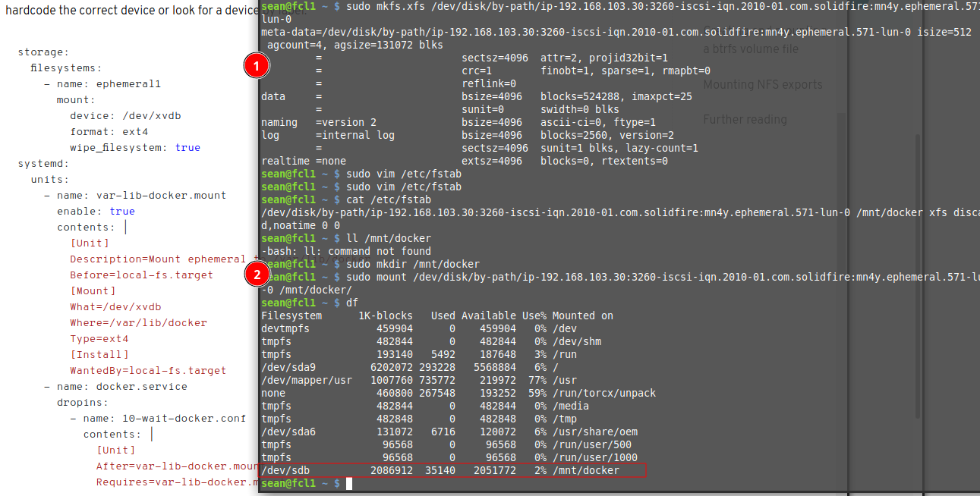This screenshot has width=980, height=496.
Task: Click the 'units:' YAML key
Action: point(50,180)
